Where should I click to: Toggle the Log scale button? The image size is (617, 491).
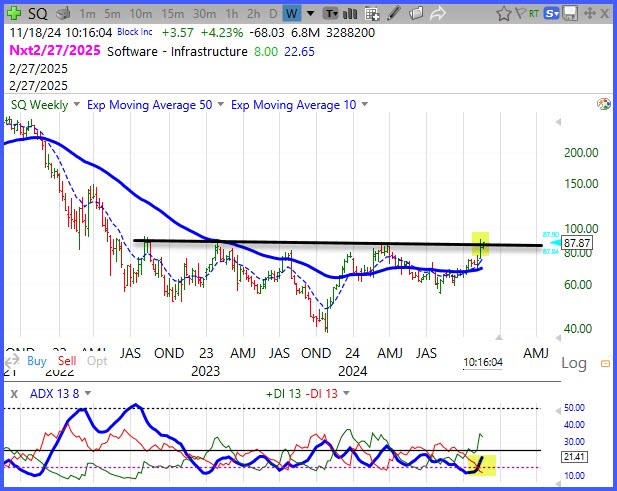[574, 363]
